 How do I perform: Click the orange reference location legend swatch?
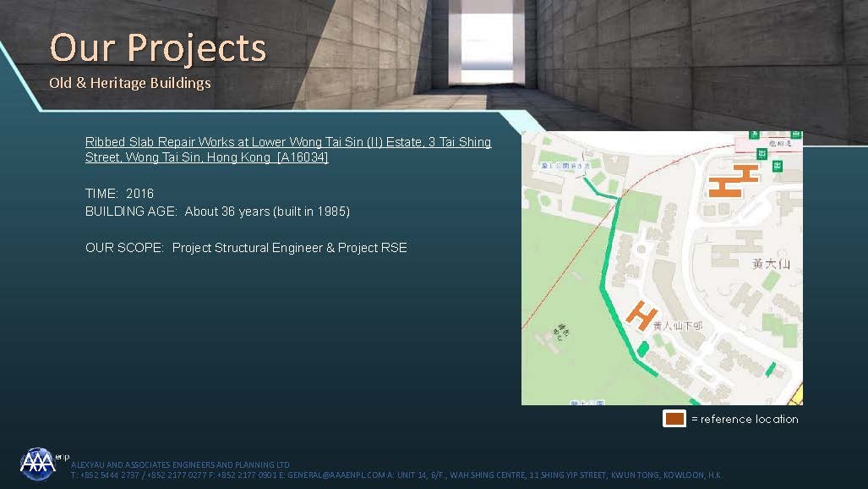674,419
